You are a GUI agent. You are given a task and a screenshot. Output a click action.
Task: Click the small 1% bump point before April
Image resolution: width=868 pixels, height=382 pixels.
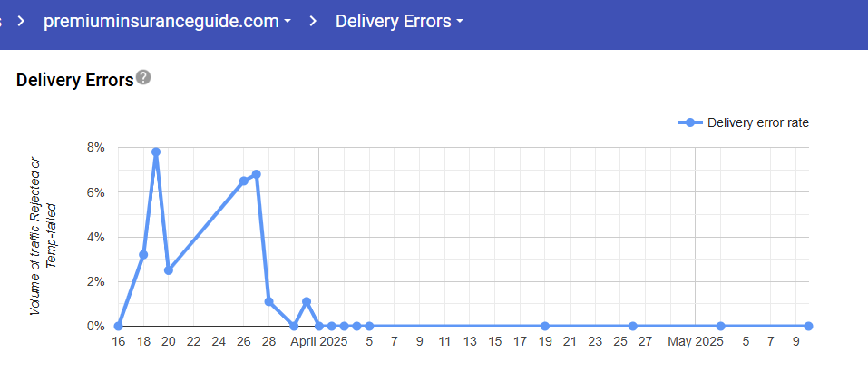[307, 301]
